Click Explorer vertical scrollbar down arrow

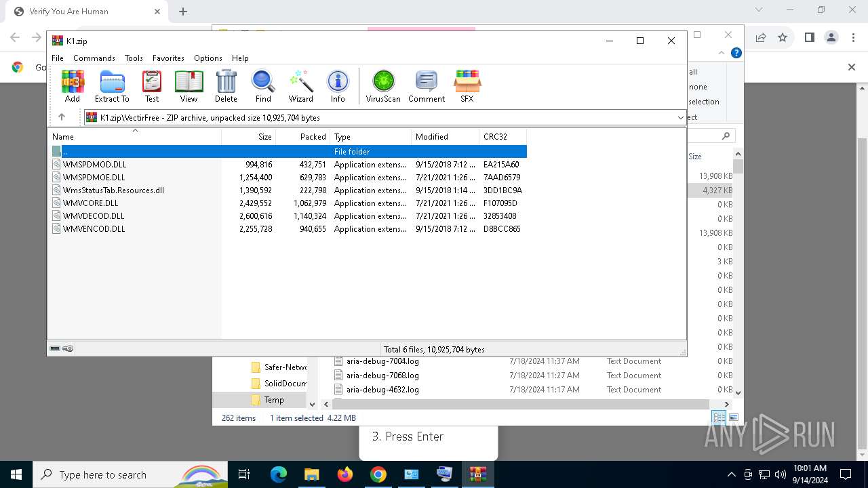pos(738,392)
